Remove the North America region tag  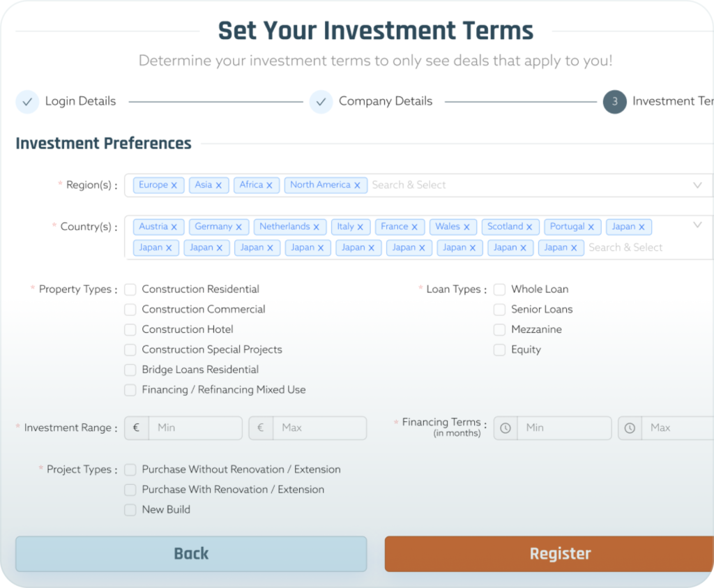pyautogui.click(x=357, y=186)
